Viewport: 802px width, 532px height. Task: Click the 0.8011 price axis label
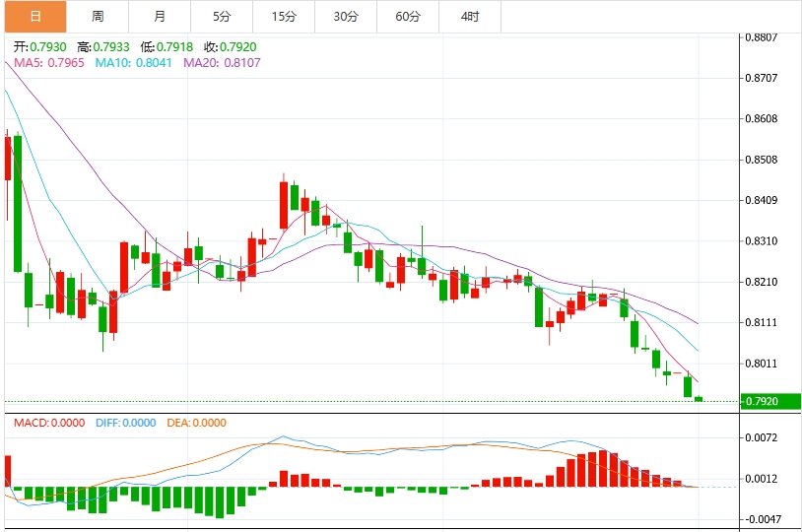(x=761, y=364)
